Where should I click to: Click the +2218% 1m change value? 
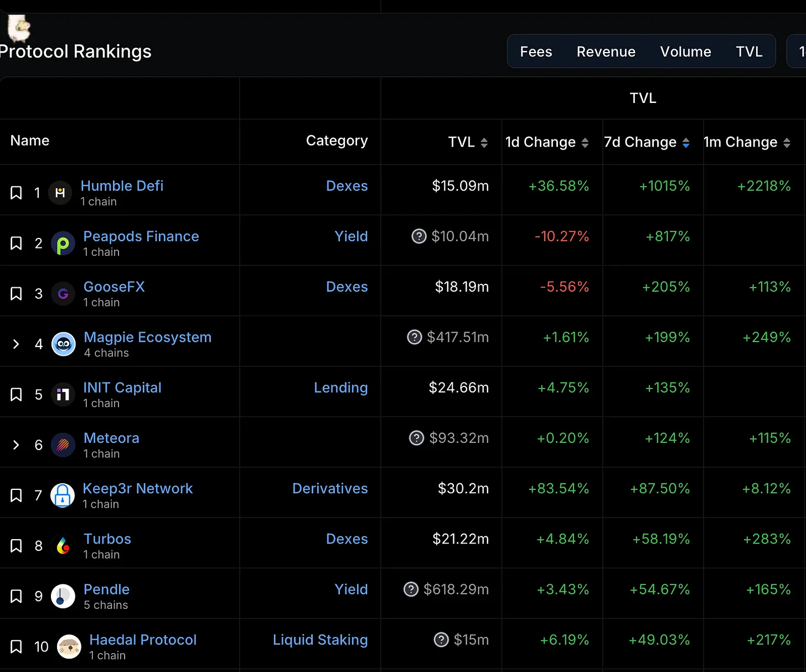(x=764, y=186)
